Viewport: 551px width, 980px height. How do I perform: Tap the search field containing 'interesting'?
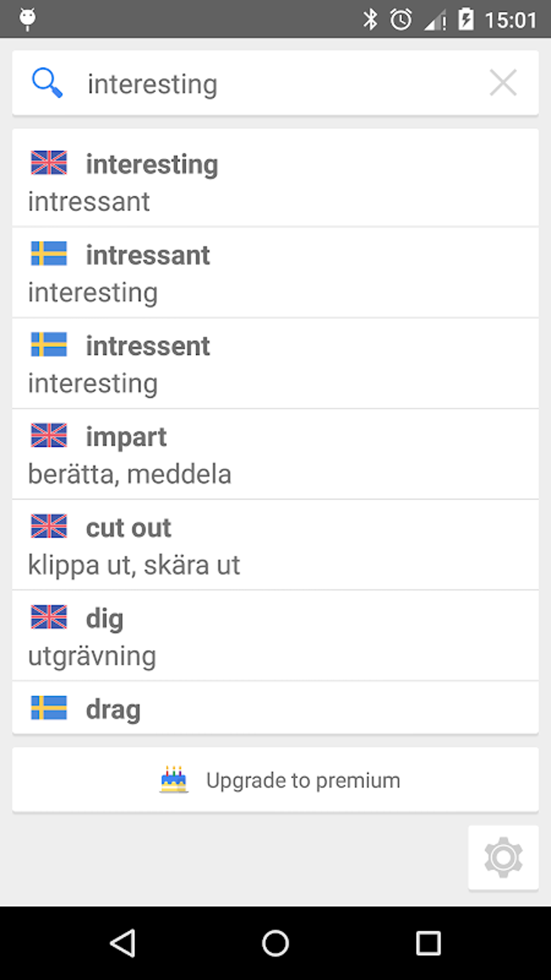coord(270,84)
